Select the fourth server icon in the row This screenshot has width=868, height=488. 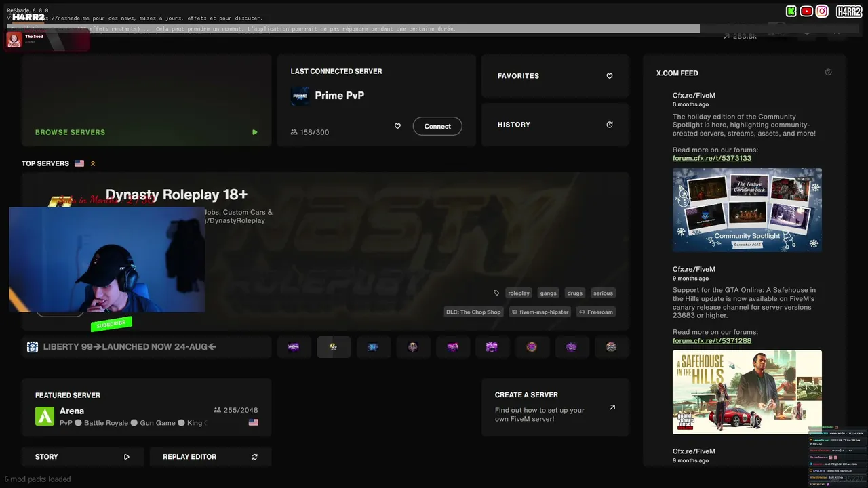[413, 347]
